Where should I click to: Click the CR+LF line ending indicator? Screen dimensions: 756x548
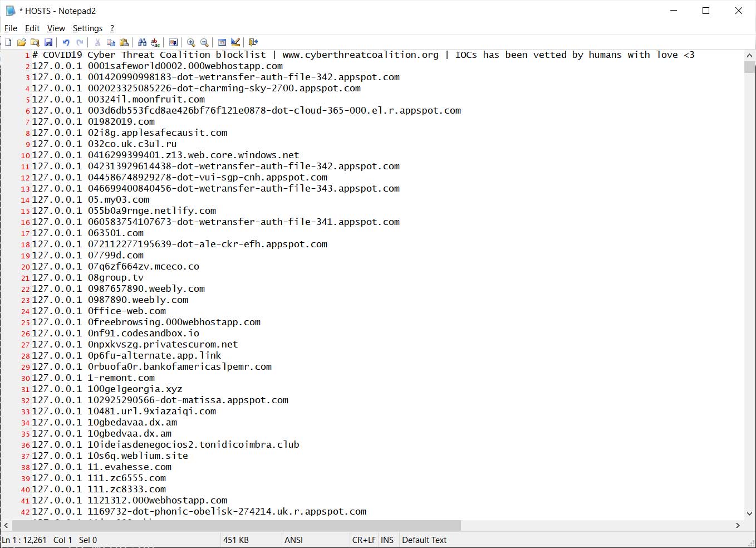point(364,540)
